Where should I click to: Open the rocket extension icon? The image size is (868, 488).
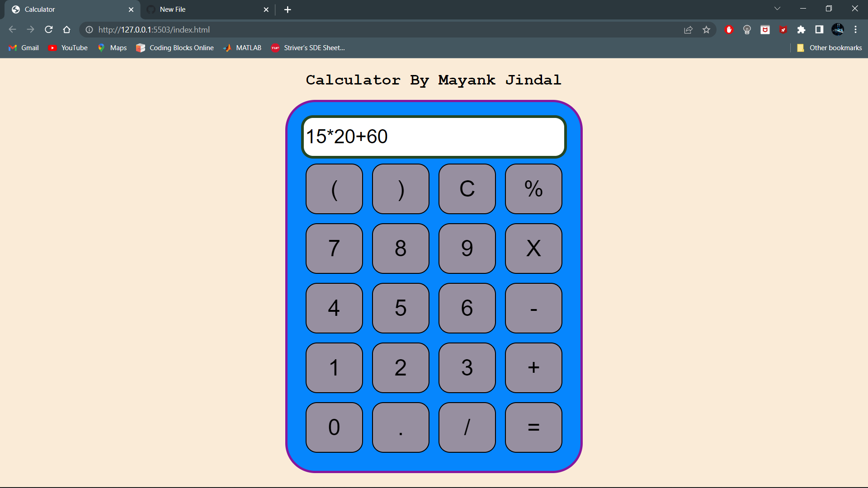pos(783,29)
